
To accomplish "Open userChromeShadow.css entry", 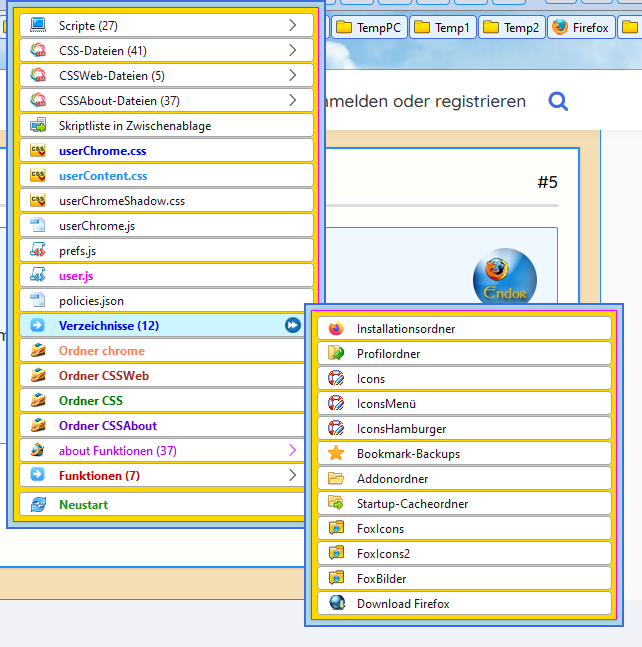I will pos(166,201).
